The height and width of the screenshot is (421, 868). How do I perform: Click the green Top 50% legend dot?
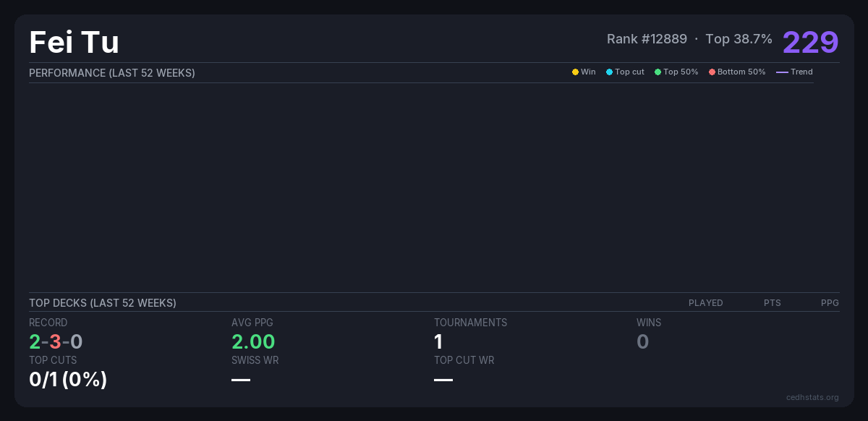[658, 72]
